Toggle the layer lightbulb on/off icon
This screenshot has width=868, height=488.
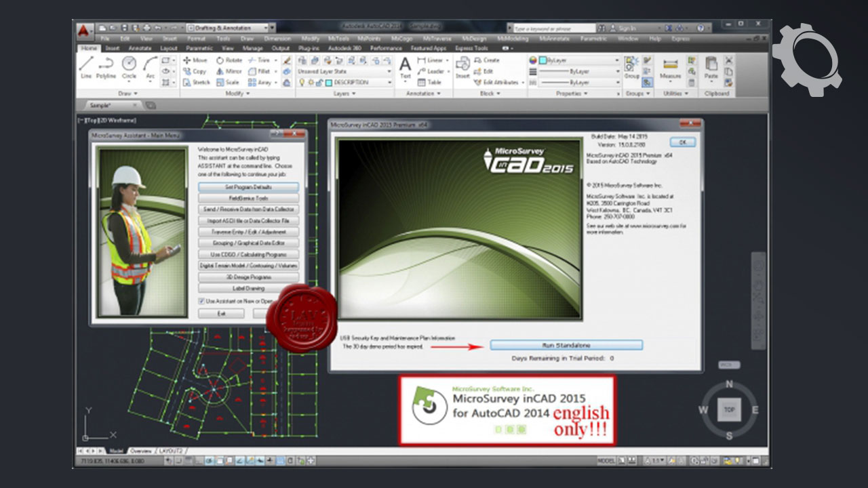coord(302,82)
